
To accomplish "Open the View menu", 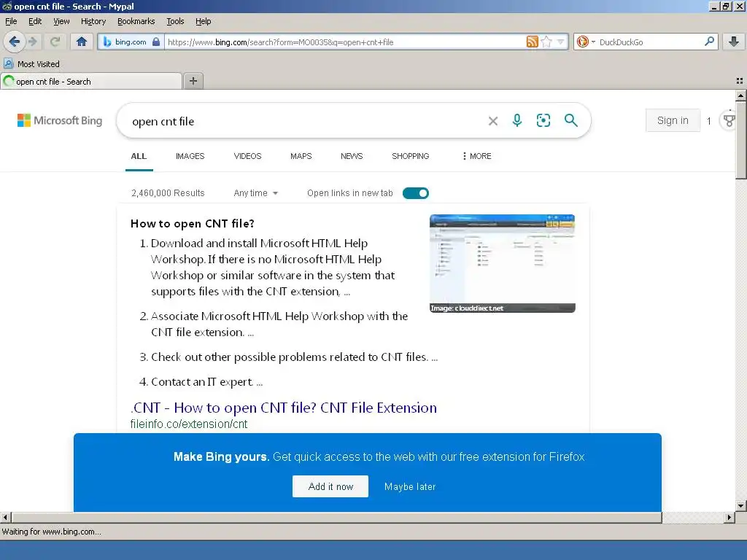I will click(61, 21).
